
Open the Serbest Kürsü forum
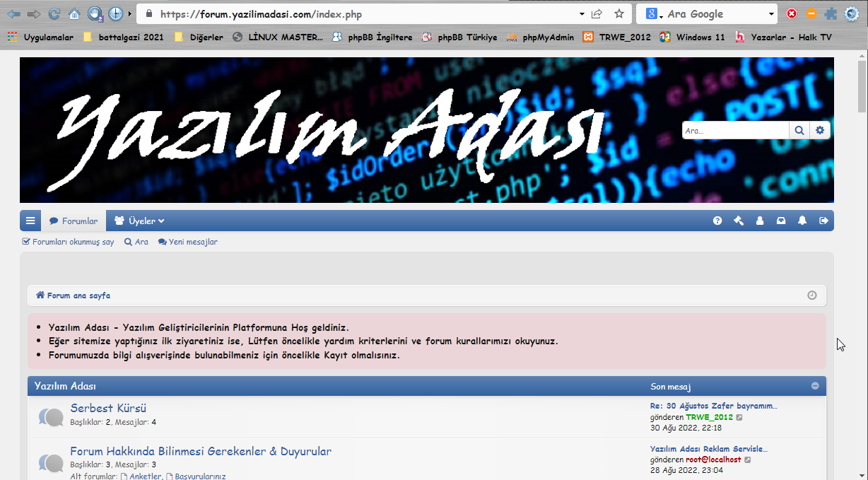[x=108, y=408]
